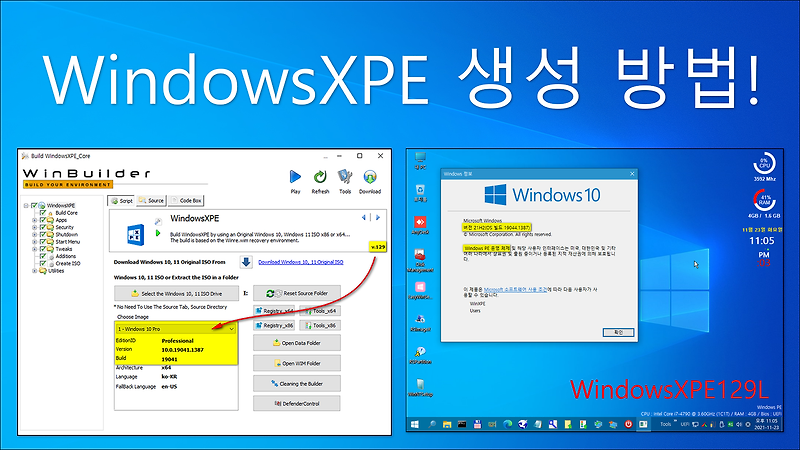Click the Tools_x64 button
The width and height of the screenshot is (800, 450).
coord(320,311)
